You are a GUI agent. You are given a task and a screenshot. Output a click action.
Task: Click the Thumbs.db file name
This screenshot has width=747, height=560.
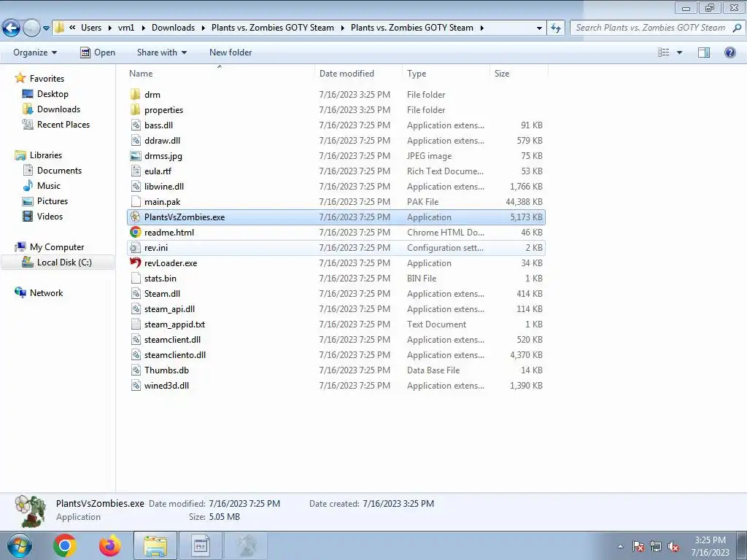(167, 370)
